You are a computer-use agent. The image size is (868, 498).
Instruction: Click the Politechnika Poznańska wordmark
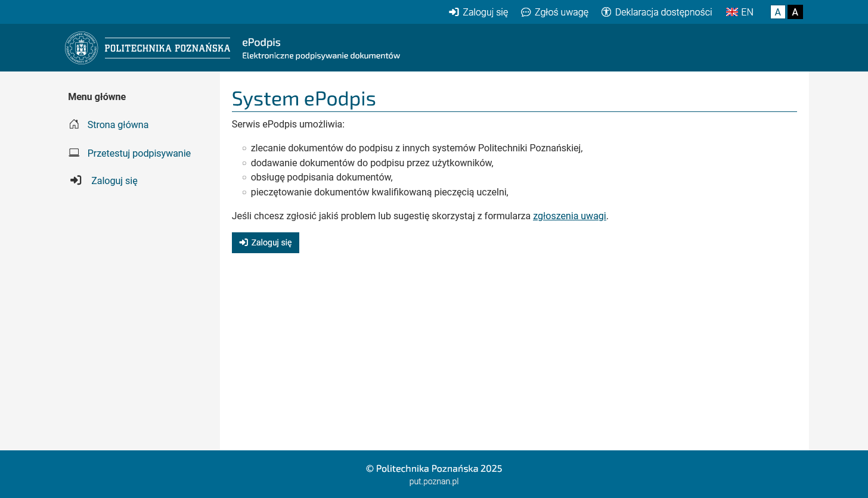pyautogui.click(x=168, y=48)
